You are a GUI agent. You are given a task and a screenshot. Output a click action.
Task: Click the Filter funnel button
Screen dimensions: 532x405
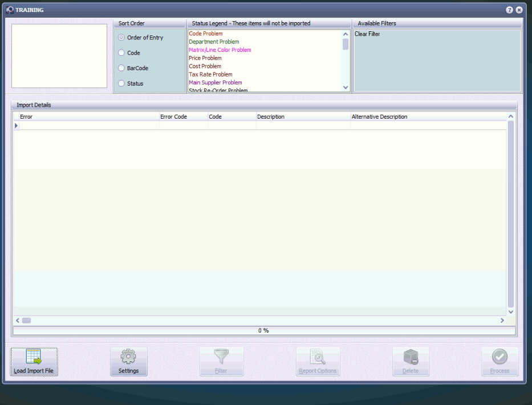click(222, 362)
